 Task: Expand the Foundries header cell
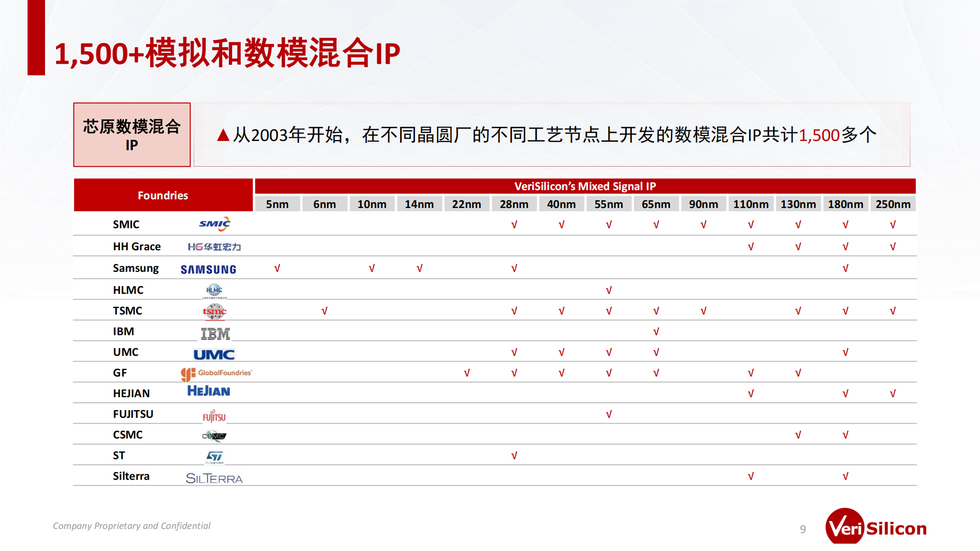[x=163, y=195]
